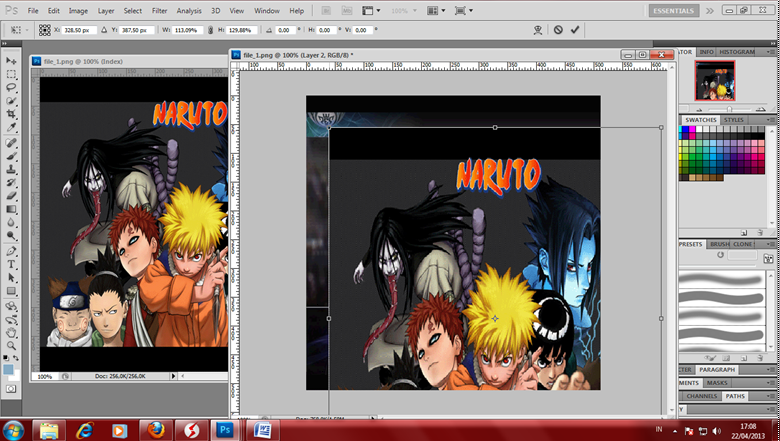Switch to the Masks tab
780x441 pixels.
pyautogui.click(x=717, y=383)
